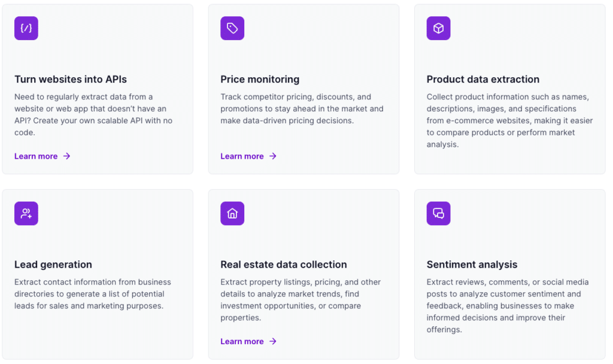This screenshot has width=613, height=364.
Task: Select the Real estate data collection heading
Action: (x=284, y=264)
